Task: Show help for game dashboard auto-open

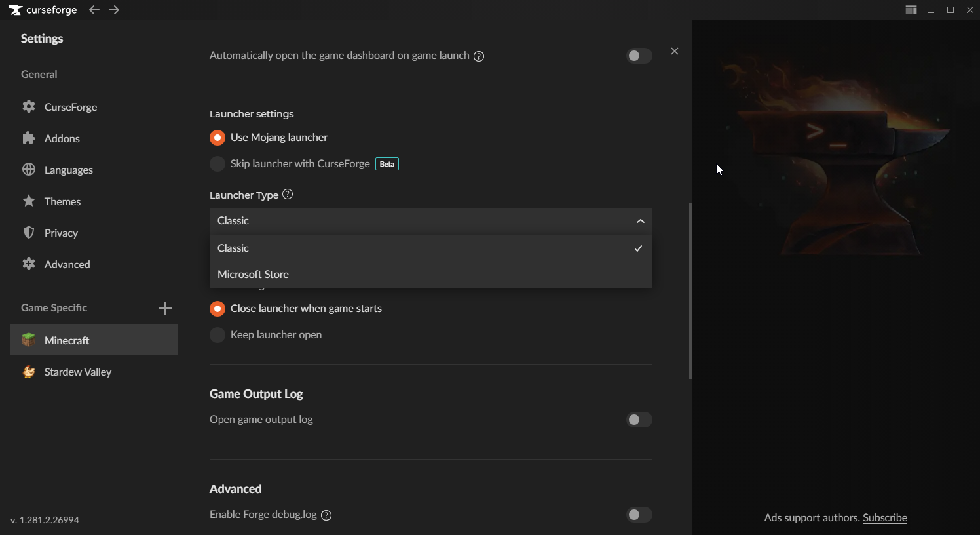Action: (479, 56)
